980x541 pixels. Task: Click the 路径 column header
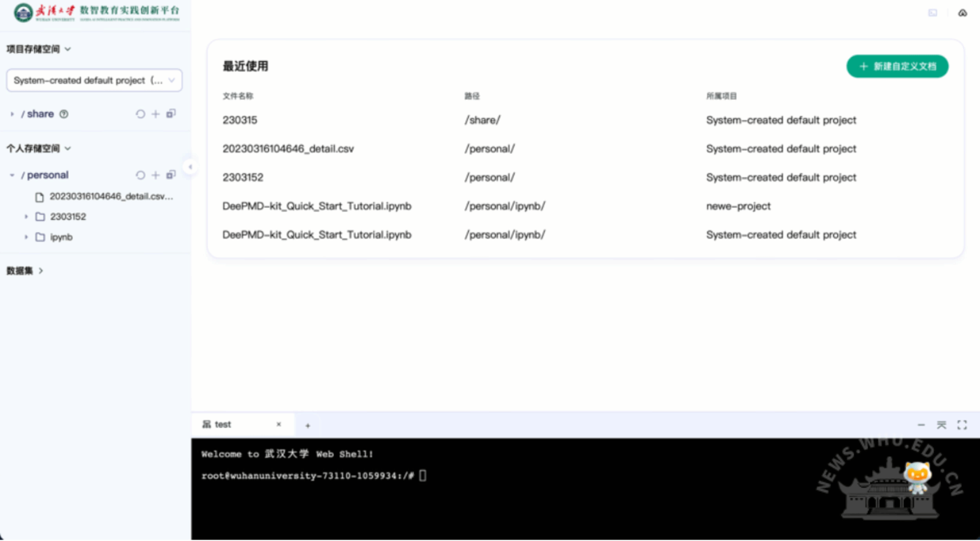point(472,96)
